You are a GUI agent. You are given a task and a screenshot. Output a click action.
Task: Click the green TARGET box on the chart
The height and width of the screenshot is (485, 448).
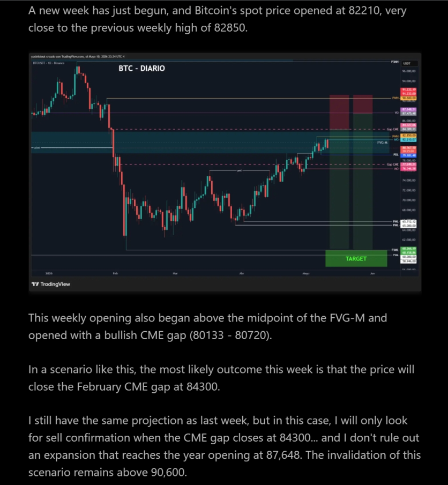(356, 259)
